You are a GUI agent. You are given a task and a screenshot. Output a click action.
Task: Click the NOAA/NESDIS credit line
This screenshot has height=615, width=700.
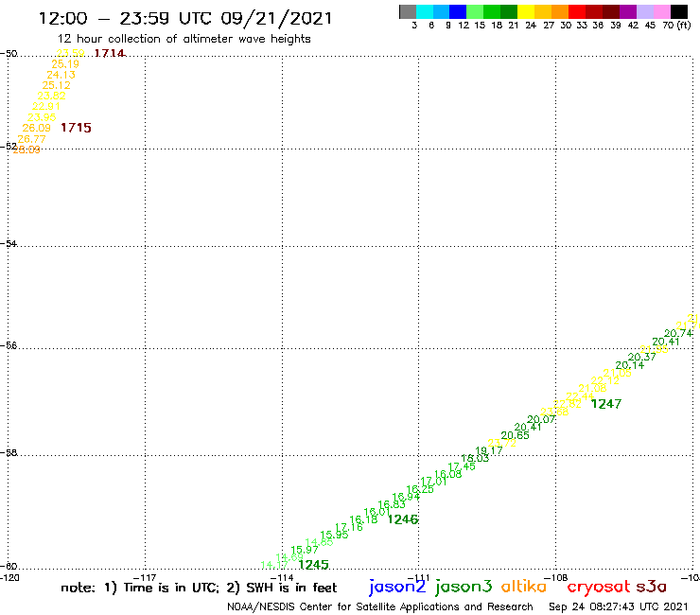380,607
